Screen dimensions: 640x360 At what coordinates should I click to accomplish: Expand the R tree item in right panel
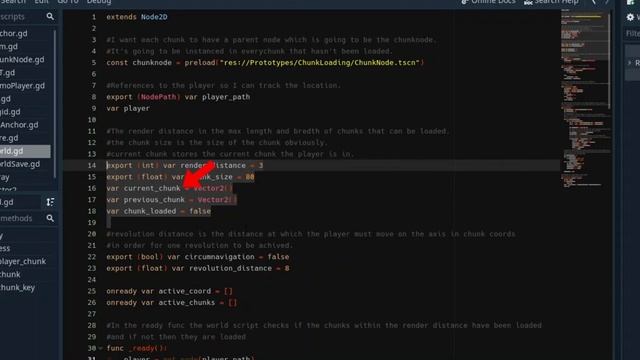click(629, 63)
